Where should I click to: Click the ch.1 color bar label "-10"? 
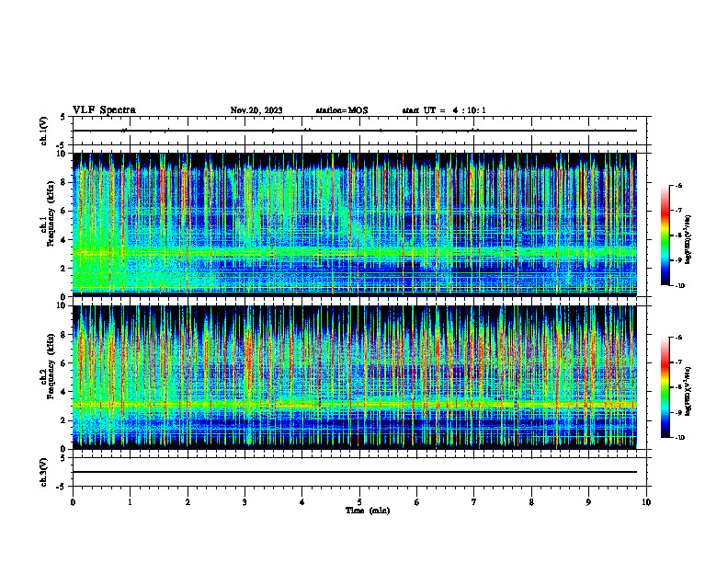click(680, 286)
